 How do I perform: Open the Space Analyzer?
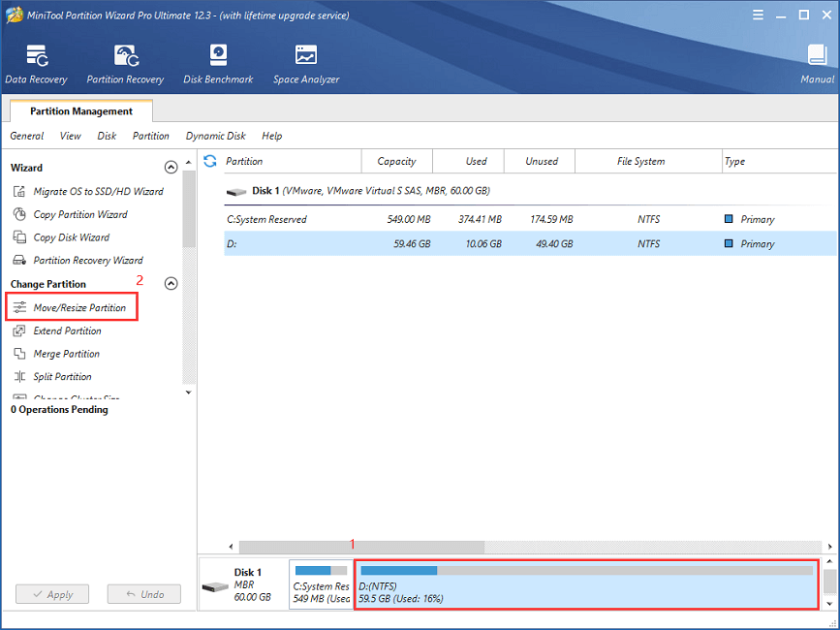click(x=306, y=64)
